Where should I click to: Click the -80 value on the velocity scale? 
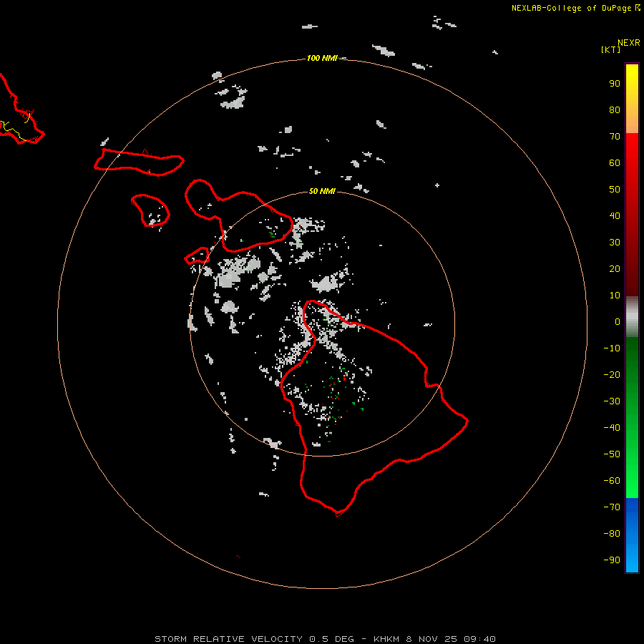point(612,534)
